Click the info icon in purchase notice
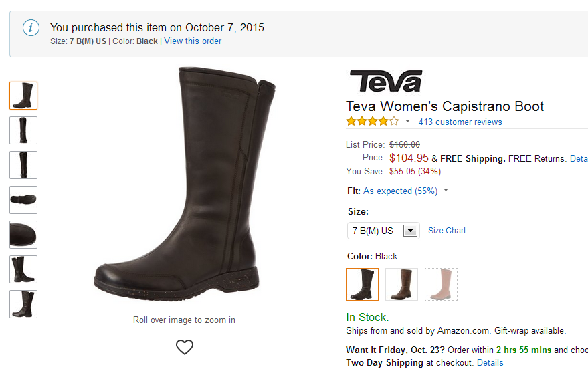The width and height of the screenshot is (588, 373). click(31, 27)
